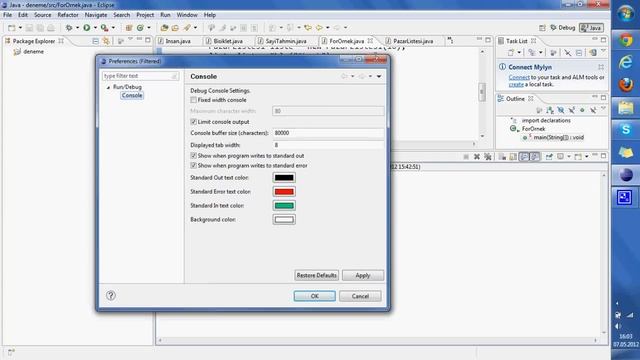This screenshot has width=640, height=360.
Task: Open Google Chrome from the sidebar
Action: click(625, 40)
